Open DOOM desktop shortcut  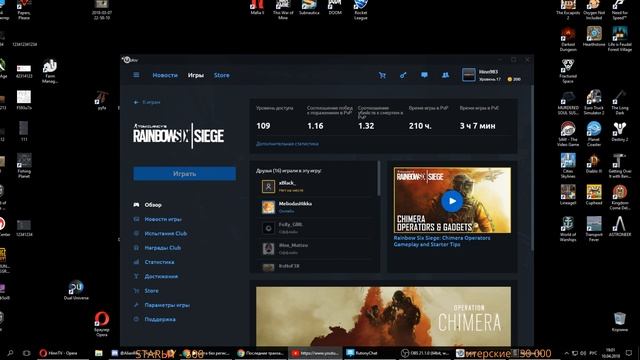click(335, 8)
